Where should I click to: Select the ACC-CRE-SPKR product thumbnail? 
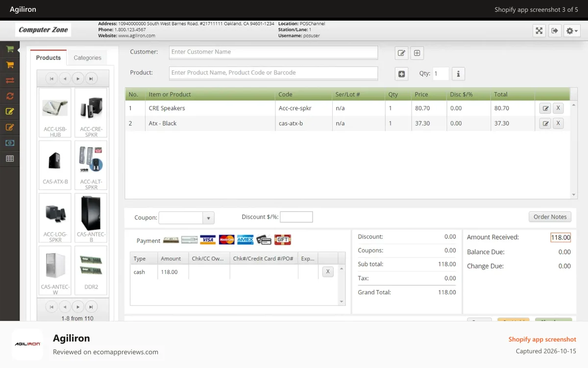pyautogui.click(x=91, y=112)
